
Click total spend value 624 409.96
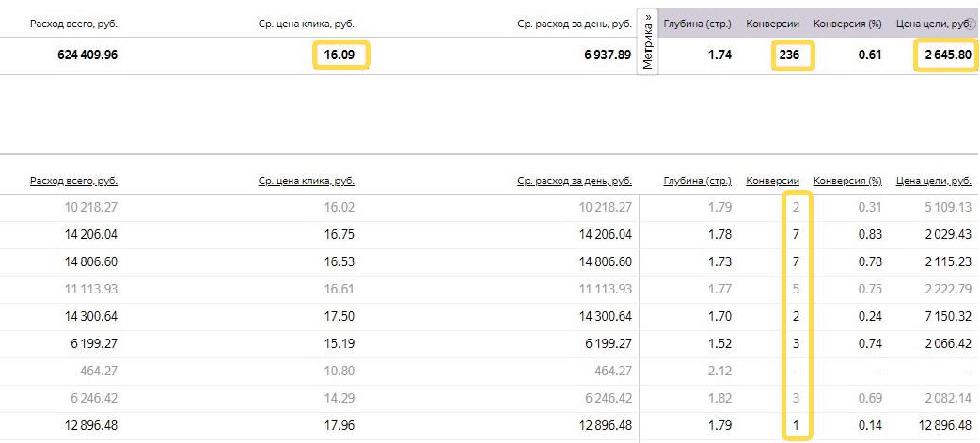pyautogui.click(x=87, y=55)
